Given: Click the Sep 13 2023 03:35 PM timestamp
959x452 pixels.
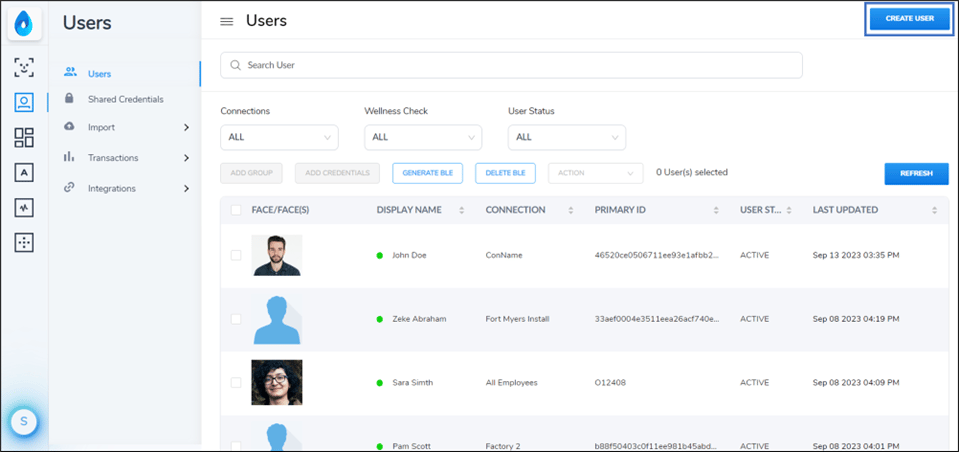Looking at the screenshot, I should [x=856, y=255].
